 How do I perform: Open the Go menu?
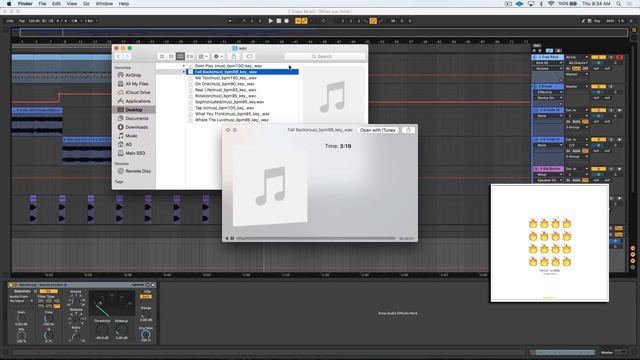pyautogui.click(x=86, y=4)
